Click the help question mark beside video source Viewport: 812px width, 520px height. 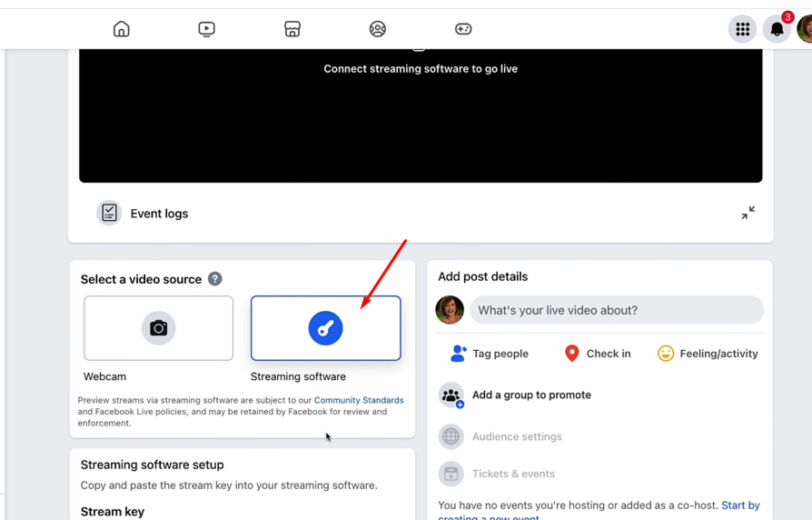[215, 279]
